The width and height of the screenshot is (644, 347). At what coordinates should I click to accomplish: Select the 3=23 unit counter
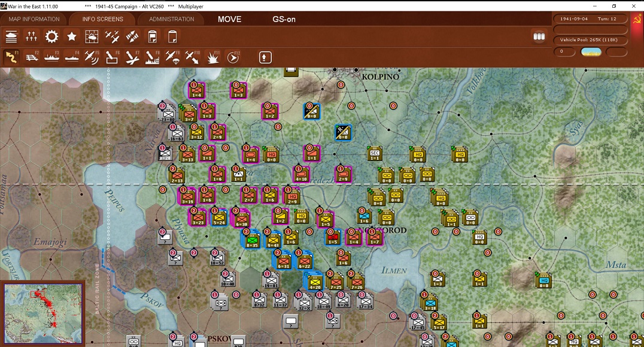click(x=198, y=217)
